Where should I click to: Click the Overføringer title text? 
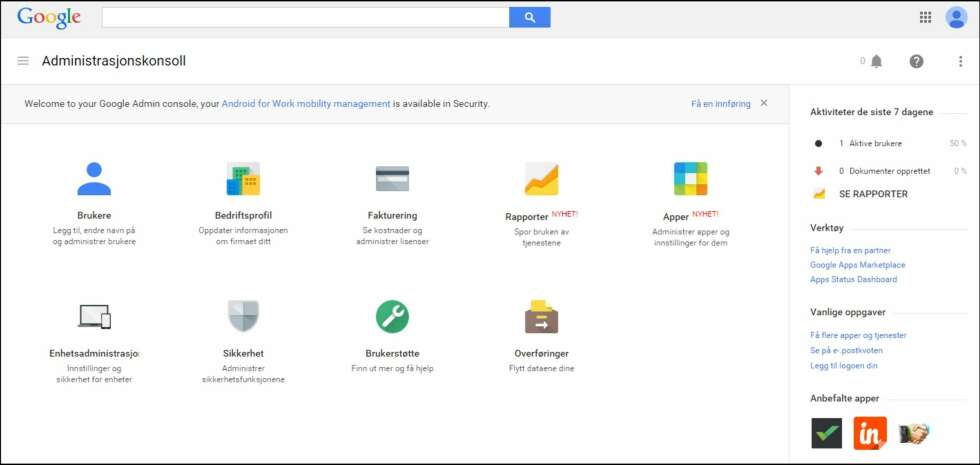click(x=541, y=353)
